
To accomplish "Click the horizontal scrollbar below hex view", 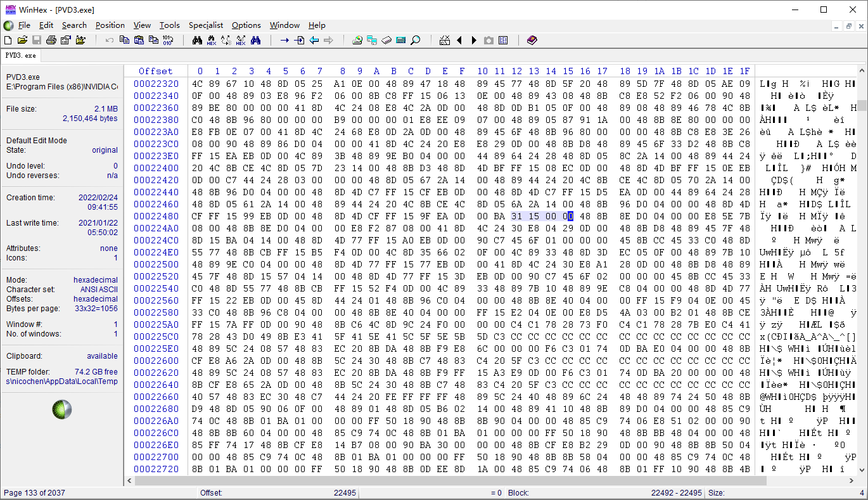I will point(491,480).
